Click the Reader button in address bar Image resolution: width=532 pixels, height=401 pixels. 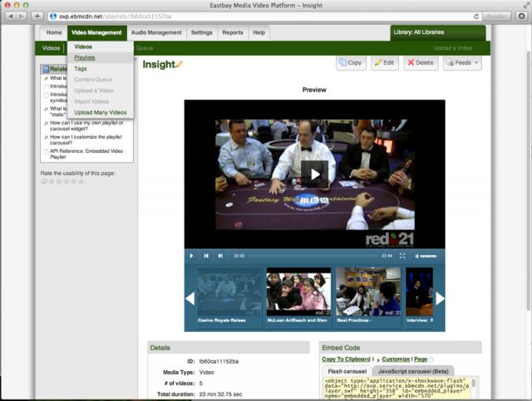coord(496,17)
